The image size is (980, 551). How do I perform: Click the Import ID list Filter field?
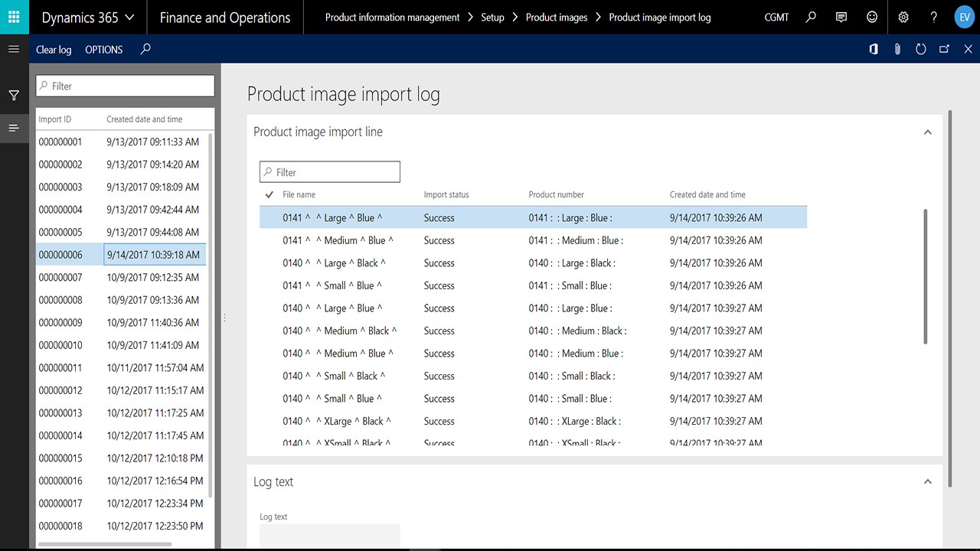(126, 86)
